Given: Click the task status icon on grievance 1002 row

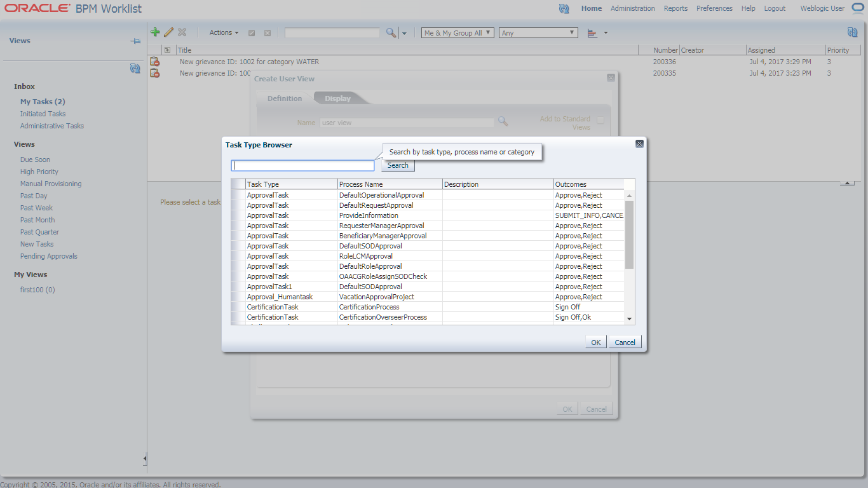Looking at the screenshot, I should pos(155,61).
